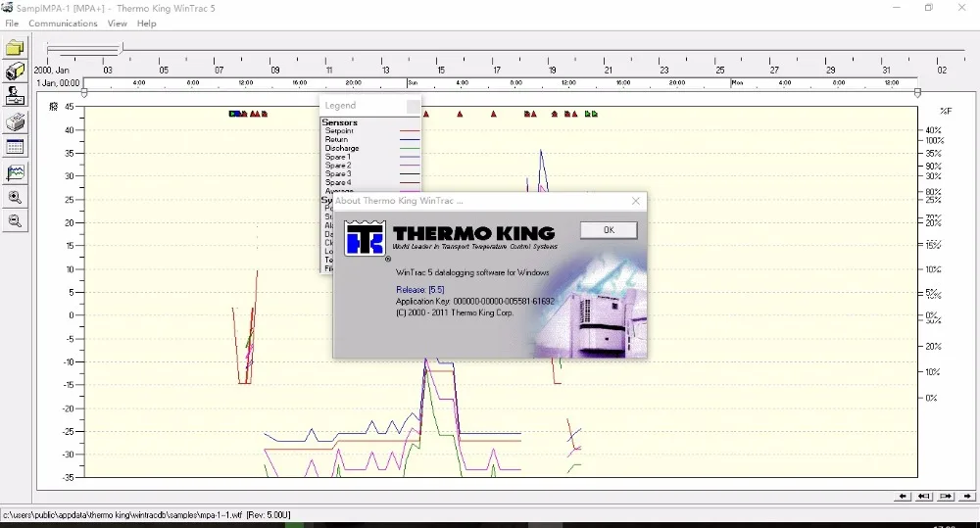Open the Communications menu
This screenshot has width=980, height=528.
[x=63, y=24]
